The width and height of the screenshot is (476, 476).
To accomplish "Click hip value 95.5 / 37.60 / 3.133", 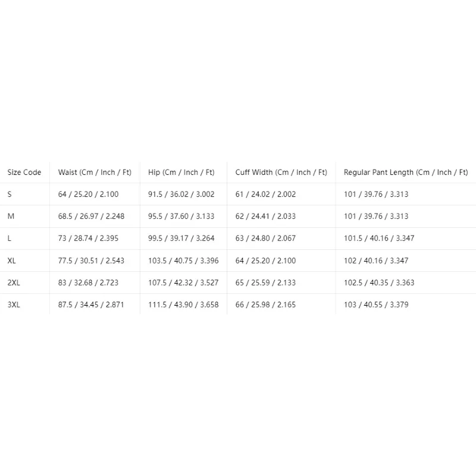I will pos(181,217).
